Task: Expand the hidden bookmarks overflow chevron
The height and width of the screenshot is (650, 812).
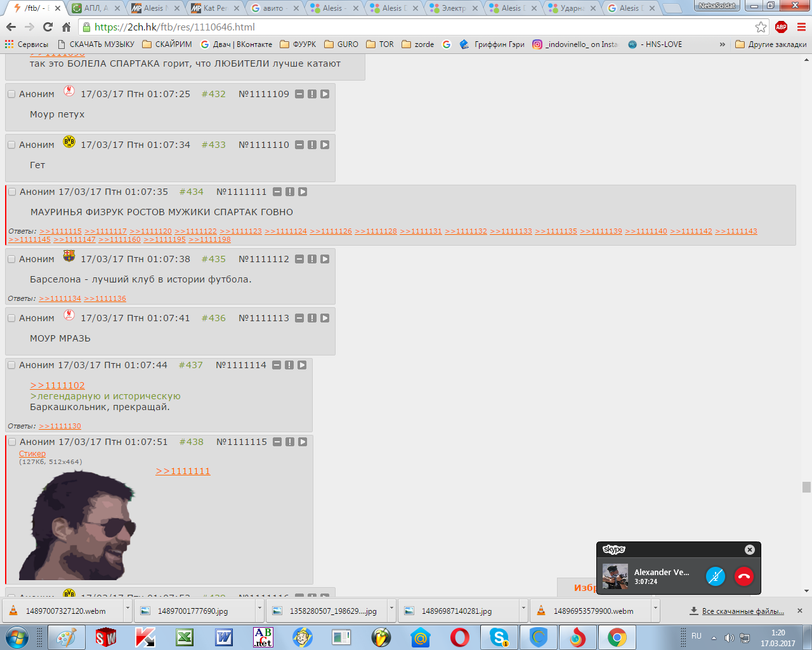Action: 722,44
